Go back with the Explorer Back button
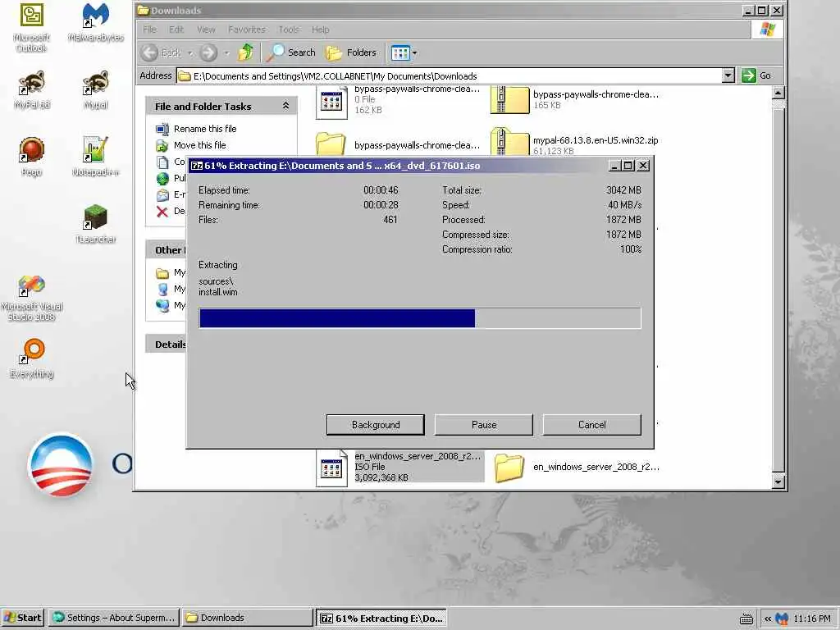This screenshot has width=840, height=630. tap(162, 52)
